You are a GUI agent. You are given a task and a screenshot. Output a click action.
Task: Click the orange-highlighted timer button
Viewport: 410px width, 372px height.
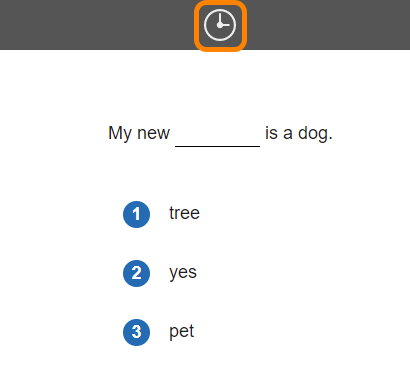[220, 26]
